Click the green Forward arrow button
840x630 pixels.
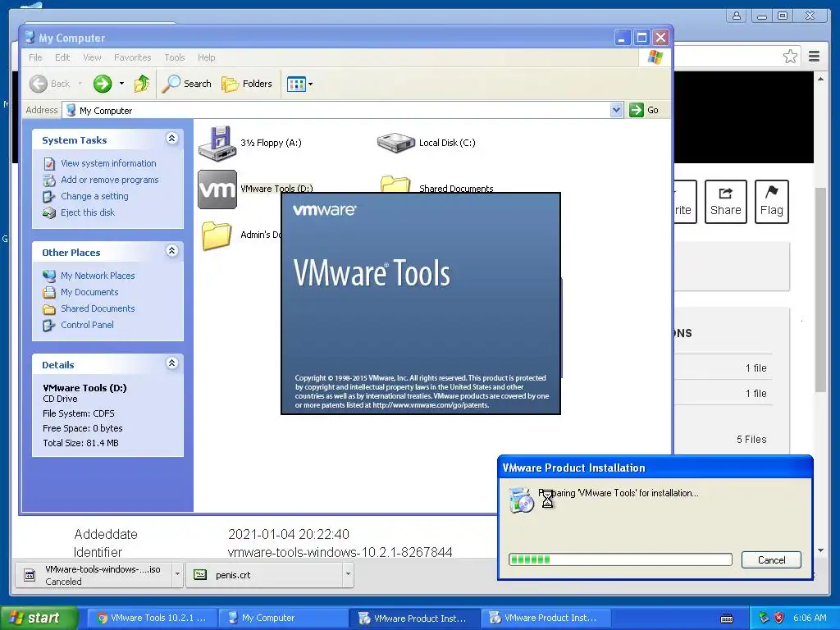coord(103,84)
